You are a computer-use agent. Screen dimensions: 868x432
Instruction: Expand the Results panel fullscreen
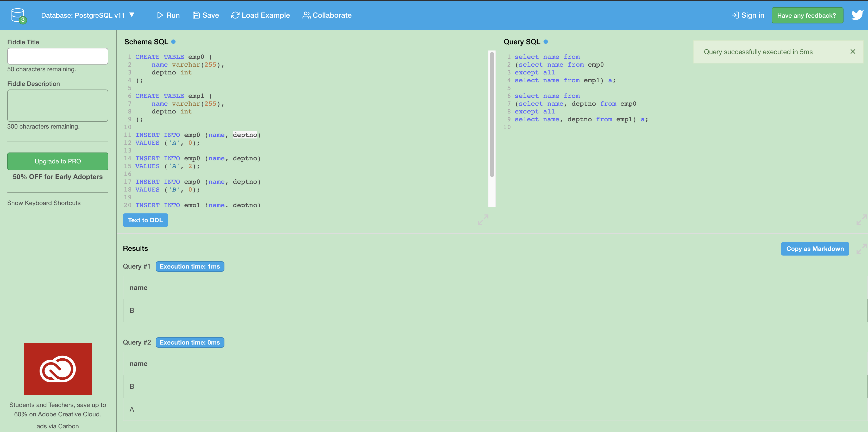[861, 249]
